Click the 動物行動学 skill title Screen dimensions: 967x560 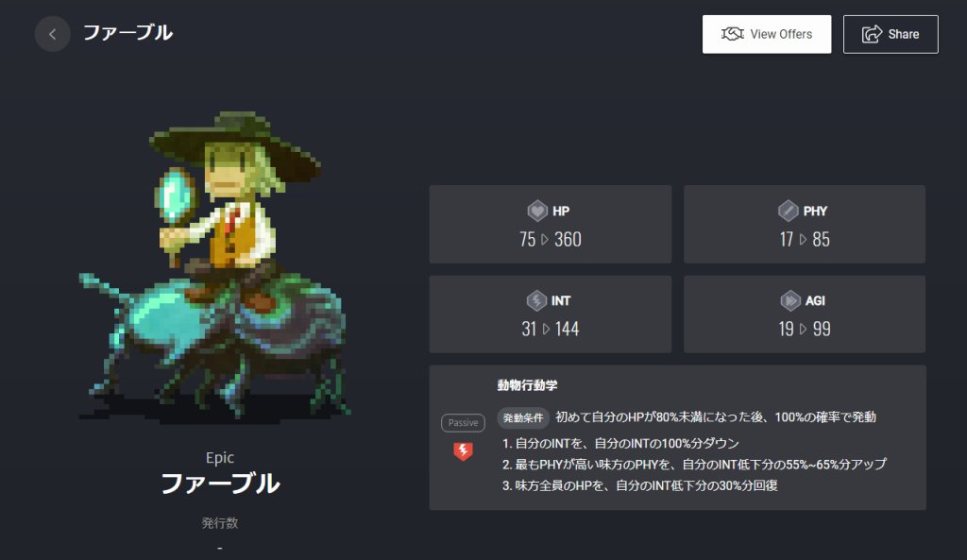pyautogui.click(x=527, y=385)
